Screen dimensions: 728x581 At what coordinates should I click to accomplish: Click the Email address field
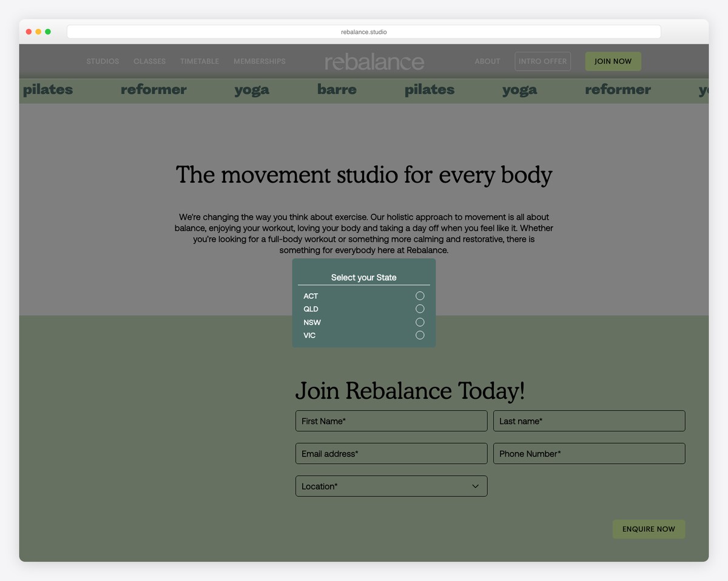(x=391, y=453)
